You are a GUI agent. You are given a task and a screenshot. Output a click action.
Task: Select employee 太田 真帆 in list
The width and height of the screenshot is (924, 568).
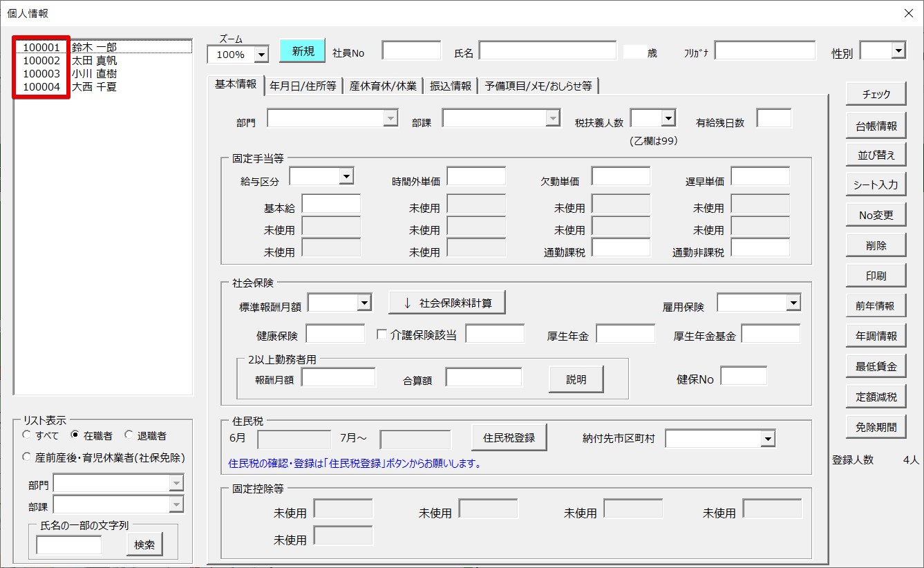pyautogui.click(x=95, y=61)
